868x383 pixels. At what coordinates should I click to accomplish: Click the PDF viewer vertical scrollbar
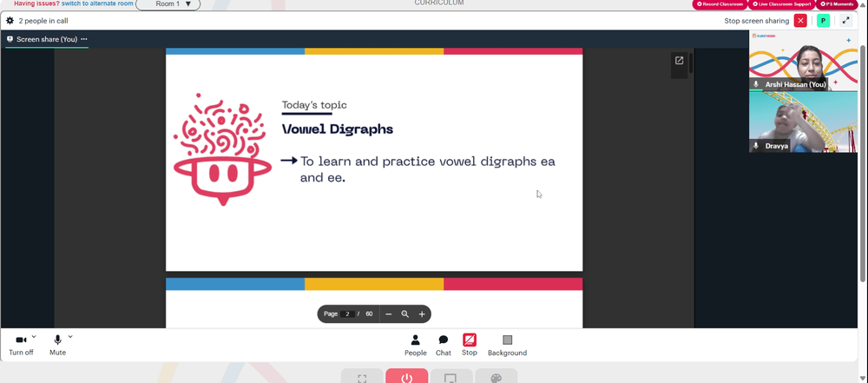692,63
